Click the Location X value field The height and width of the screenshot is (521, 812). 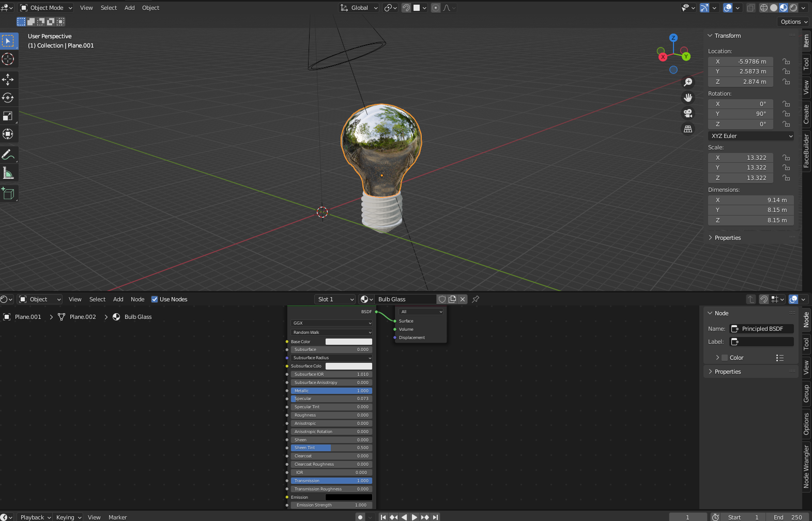741,62
